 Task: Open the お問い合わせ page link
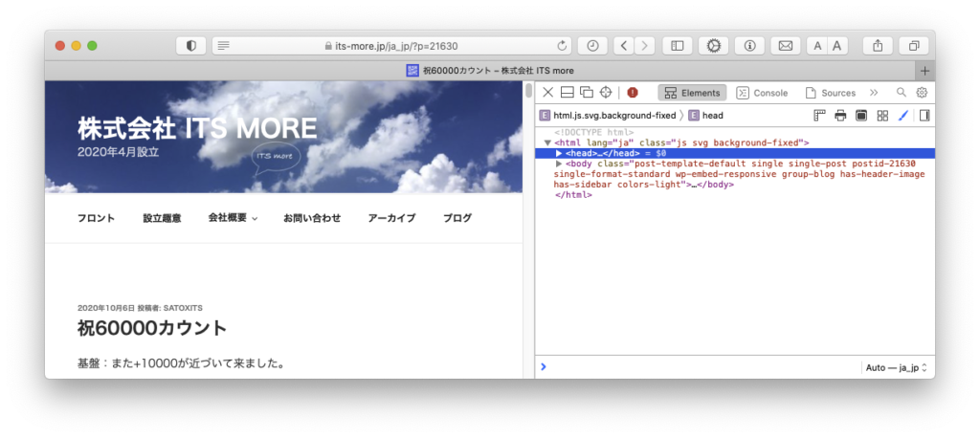pos(312,218)
